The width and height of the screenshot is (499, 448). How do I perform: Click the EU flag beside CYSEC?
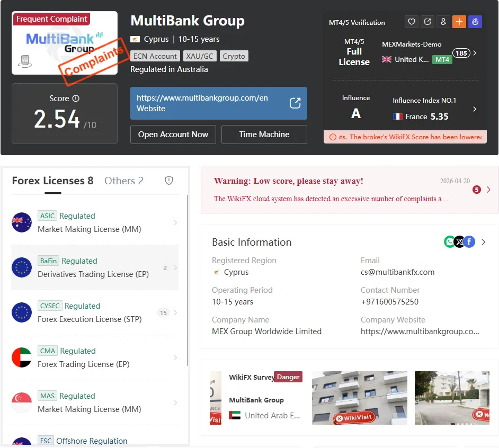click(x=22, y=312)
